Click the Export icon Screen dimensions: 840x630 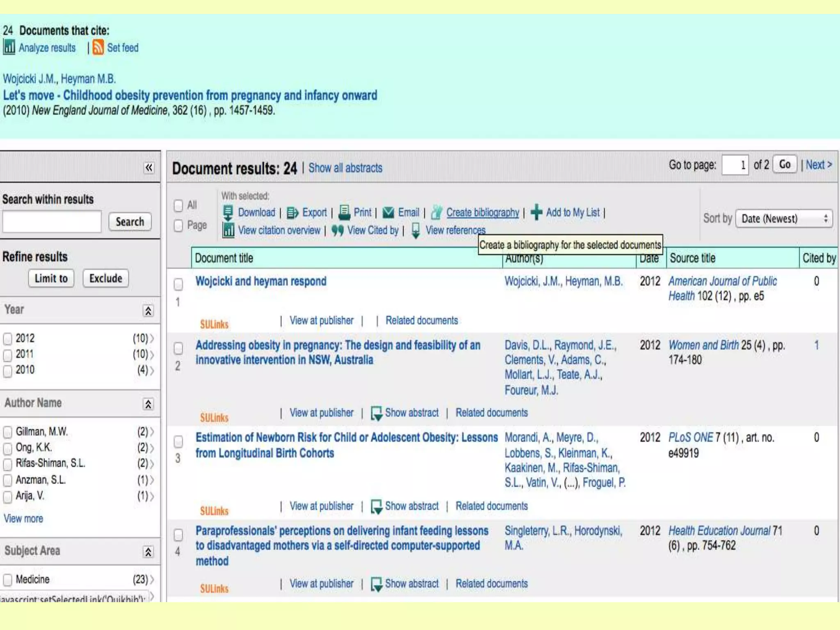point(292,212)
